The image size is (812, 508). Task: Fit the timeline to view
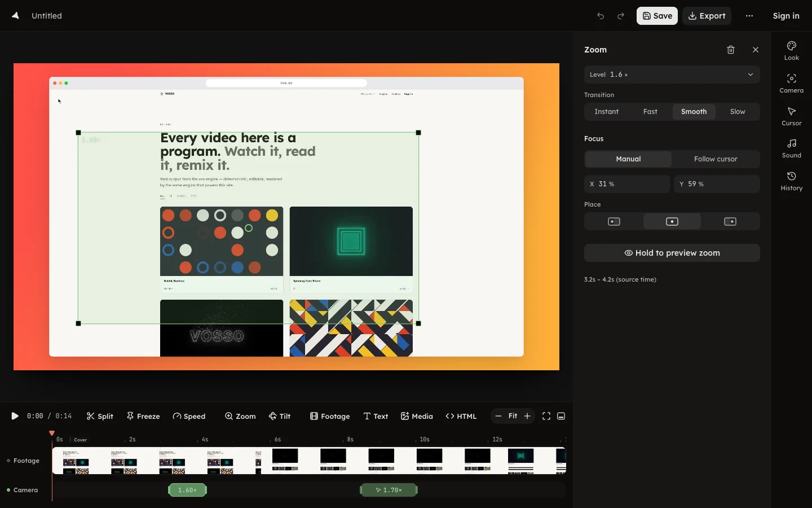coord(513,416)
